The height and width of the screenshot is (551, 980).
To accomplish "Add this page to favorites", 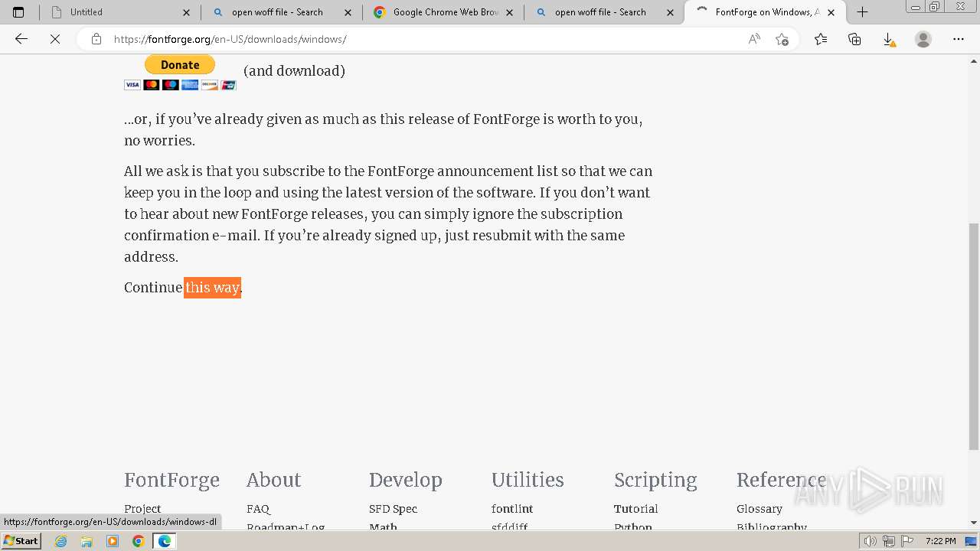I will [782, 39].
